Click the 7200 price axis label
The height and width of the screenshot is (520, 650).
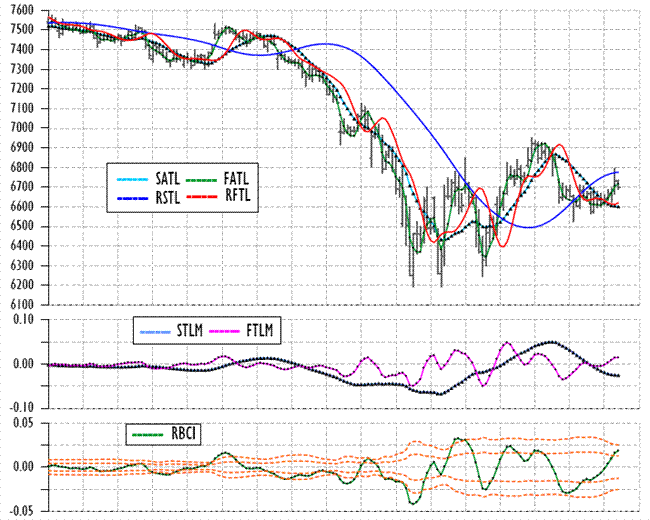click(x=22, y=89)
